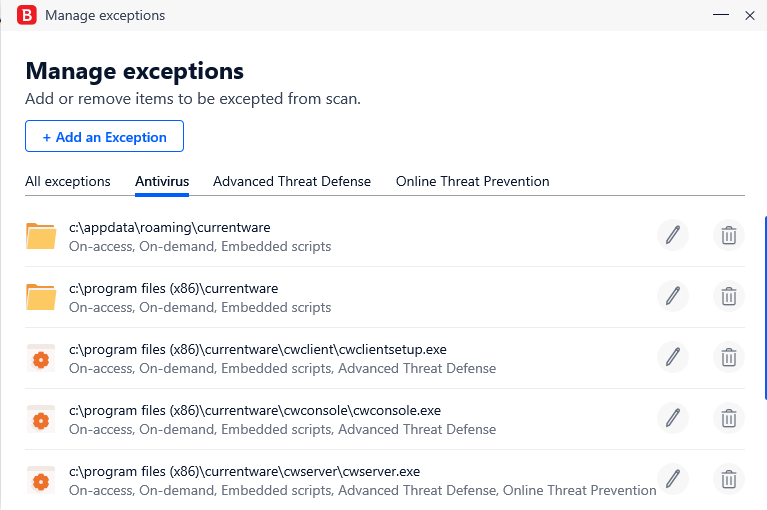This screenshot has width=767, height=510.
Task: Edit the cwclientsetup.exe exception
Action: click(x=673, y=357)
